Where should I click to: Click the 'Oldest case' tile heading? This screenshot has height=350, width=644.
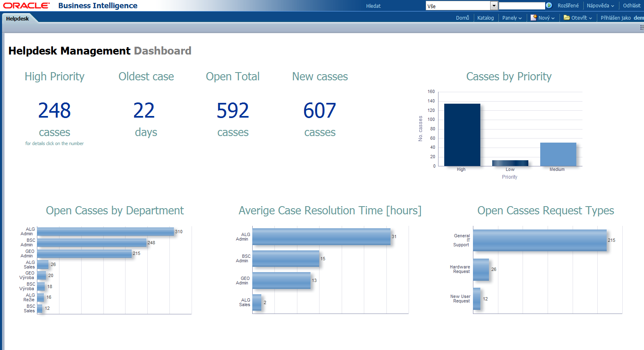pyautogui.click(x=146, y=77)
